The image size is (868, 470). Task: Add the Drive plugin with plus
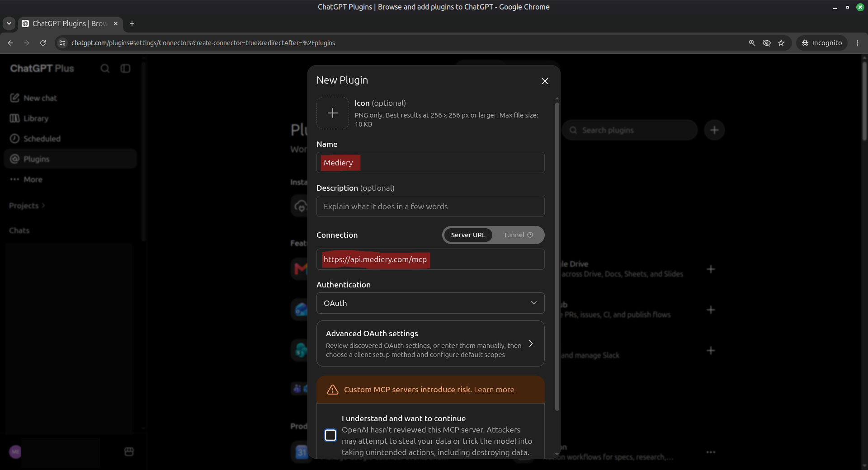(x=711, y=269)
